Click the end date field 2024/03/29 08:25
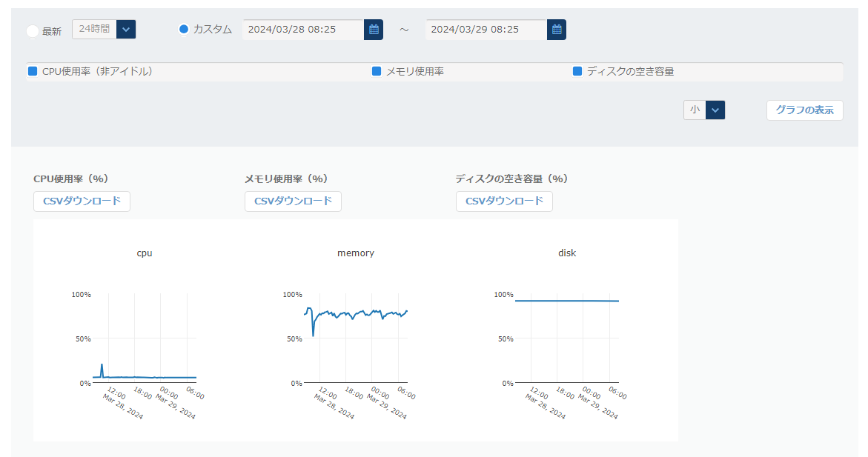This screenshot has width=868, height=457. click(x=486, y=30)
